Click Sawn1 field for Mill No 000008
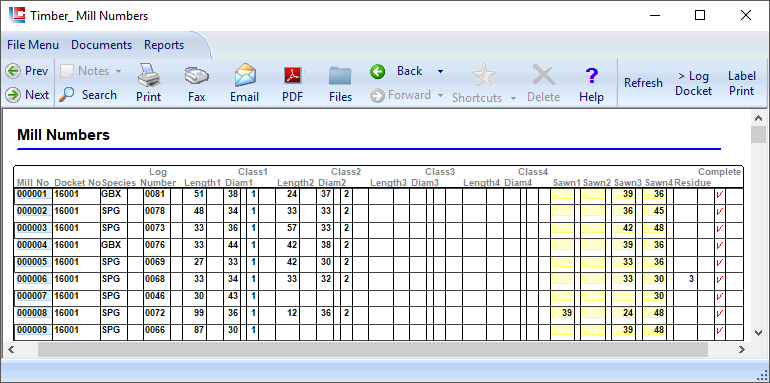This screenshot has height=383, width=770. click(563, 313)
